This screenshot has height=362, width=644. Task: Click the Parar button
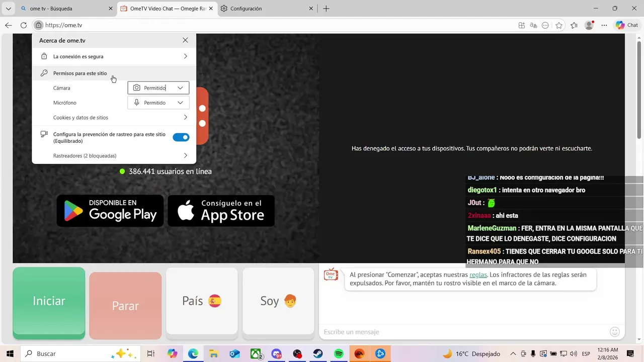coord(125,305)
